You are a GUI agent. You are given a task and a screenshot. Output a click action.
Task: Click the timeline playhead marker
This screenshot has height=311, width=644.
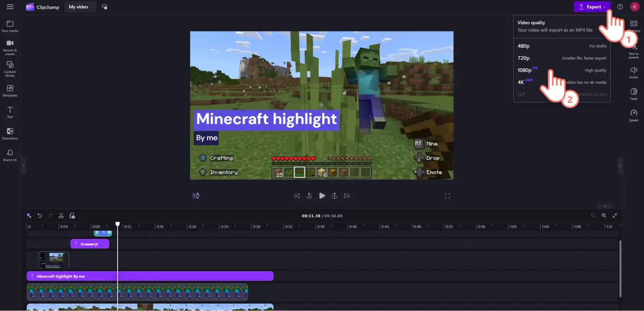(x=118, y=224)
